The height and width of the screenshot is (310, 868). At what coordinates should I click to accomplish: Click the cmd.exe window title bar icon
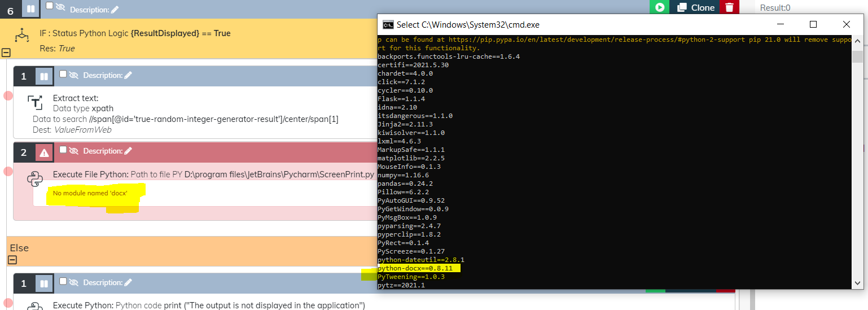pyautogui.click(x=388, y=25)
